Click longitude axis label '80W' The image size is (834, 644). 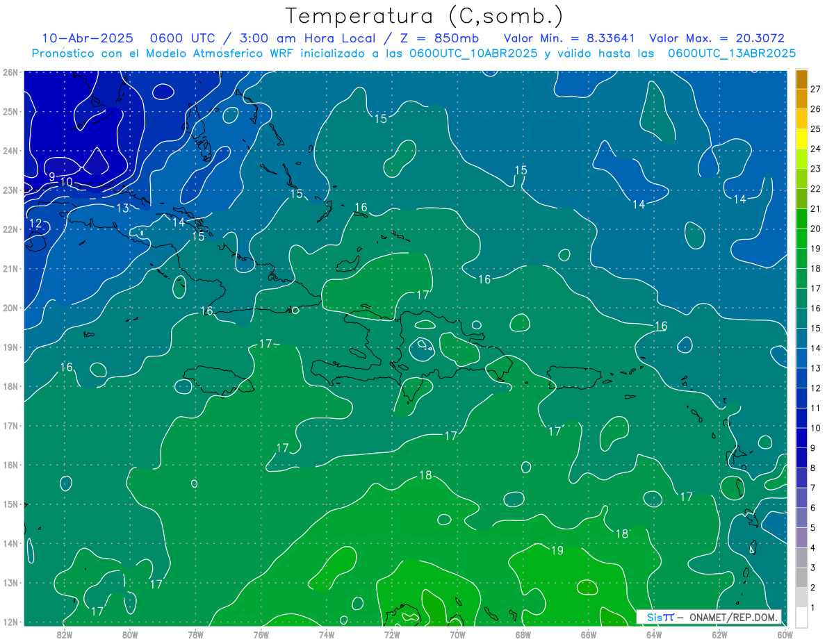130,634
